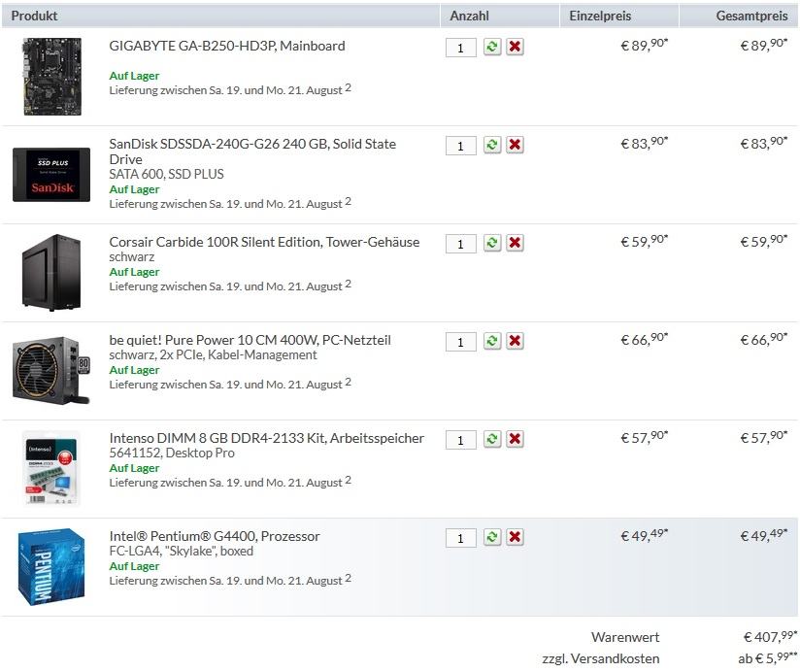Open Corsair Carbide 100R Silent Edition link
Screen dimensions: 800x672
[x=264, y=242]
